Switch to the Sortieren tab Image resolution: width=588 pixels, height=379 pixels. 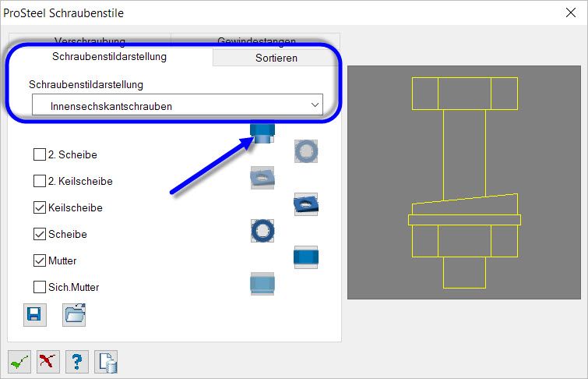coord(276,58)
